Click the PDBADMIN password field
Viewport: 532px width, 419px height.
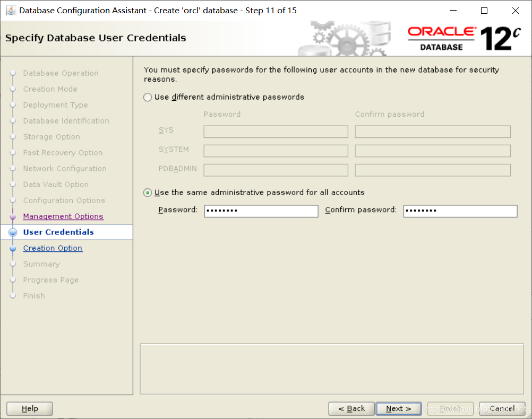pyautogui.click(x=276, y=170)
